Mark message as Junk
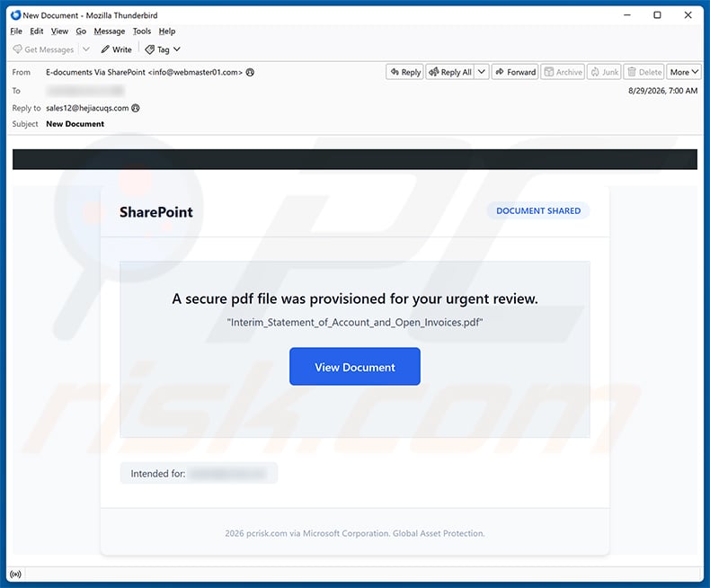 pos(604,72)
